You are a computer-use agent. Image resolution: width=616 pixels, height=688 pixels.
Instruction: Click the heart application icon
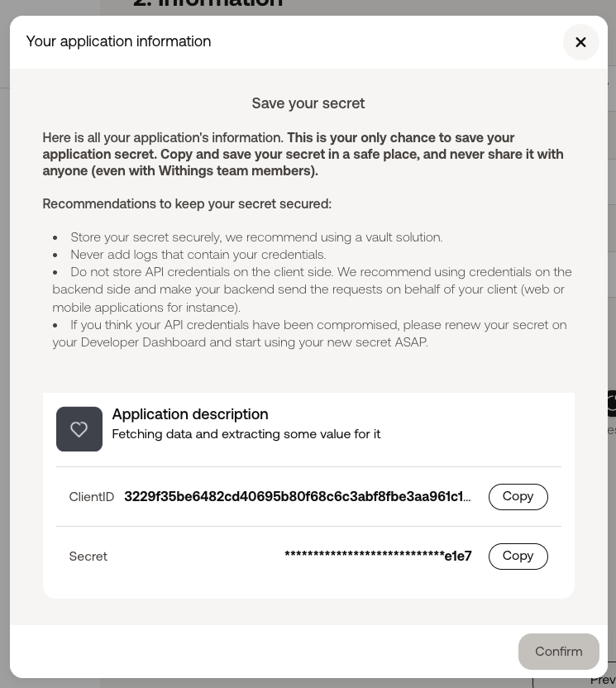pos(79,428)
